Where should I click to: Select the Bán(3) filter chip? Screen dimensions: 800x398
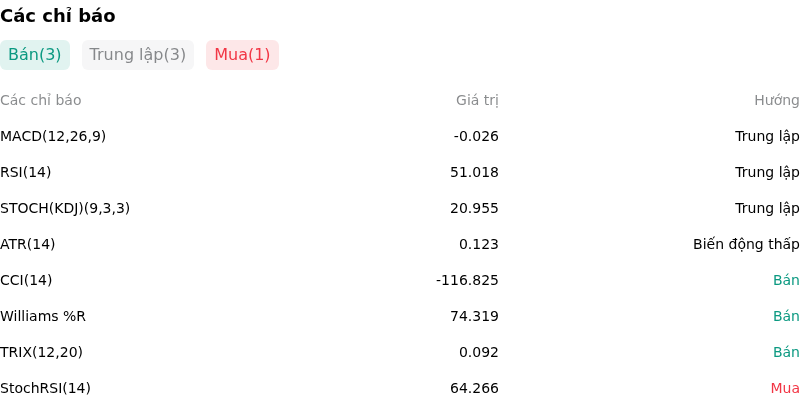(35, 55)
